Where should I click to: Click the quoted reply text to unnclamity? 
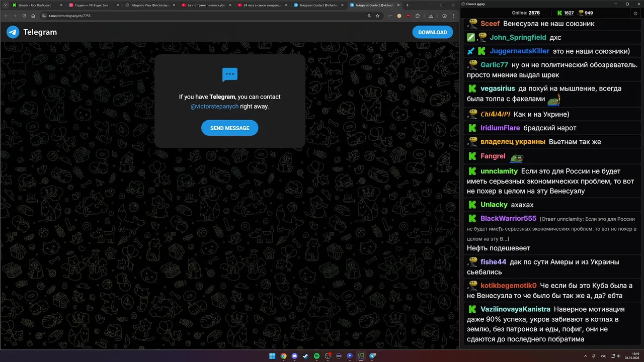click(x=552, y=229)
